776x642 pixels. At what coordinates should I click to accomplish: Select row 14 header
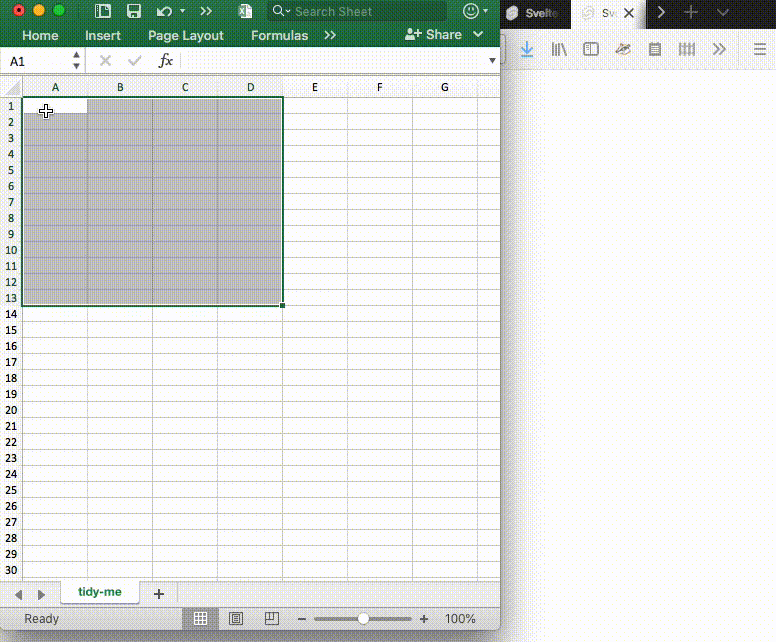(x=11, y=314)
